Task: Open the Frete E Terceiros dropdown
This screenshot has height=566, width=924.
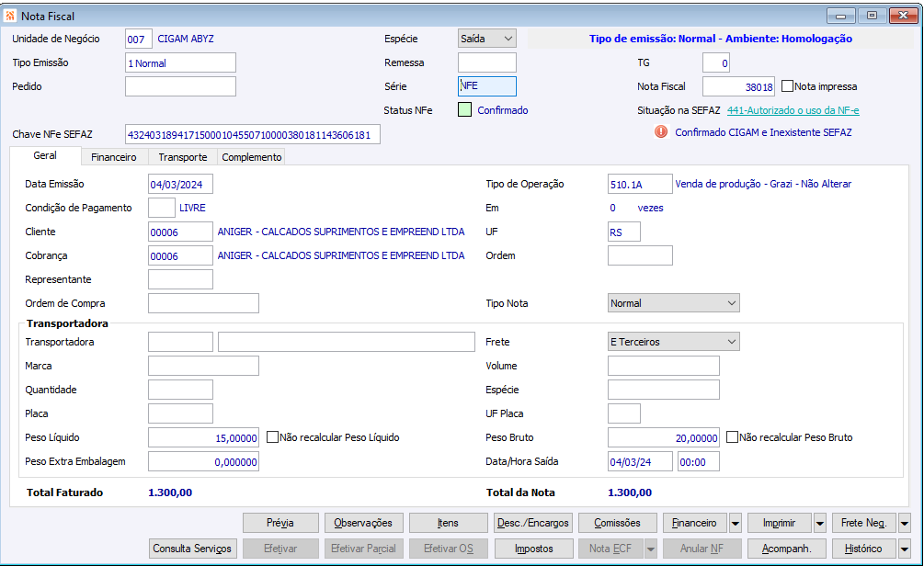Action: coord(674,342)
